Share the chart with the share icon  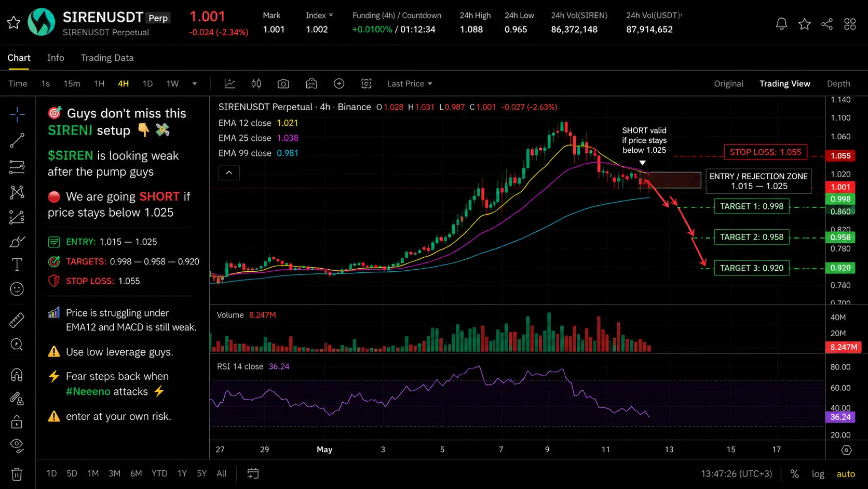[x=827, y=24]
